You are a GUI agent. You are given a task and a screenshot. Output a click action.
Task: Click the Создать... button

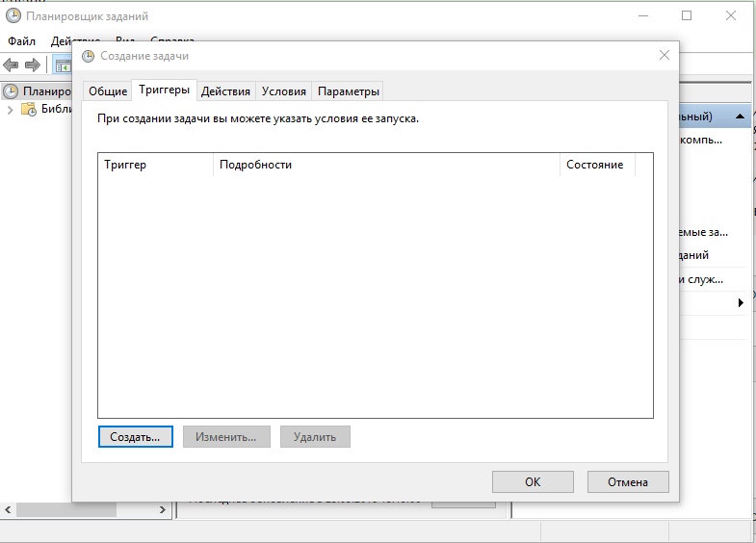pyautogui.click(x=136, y=436)
